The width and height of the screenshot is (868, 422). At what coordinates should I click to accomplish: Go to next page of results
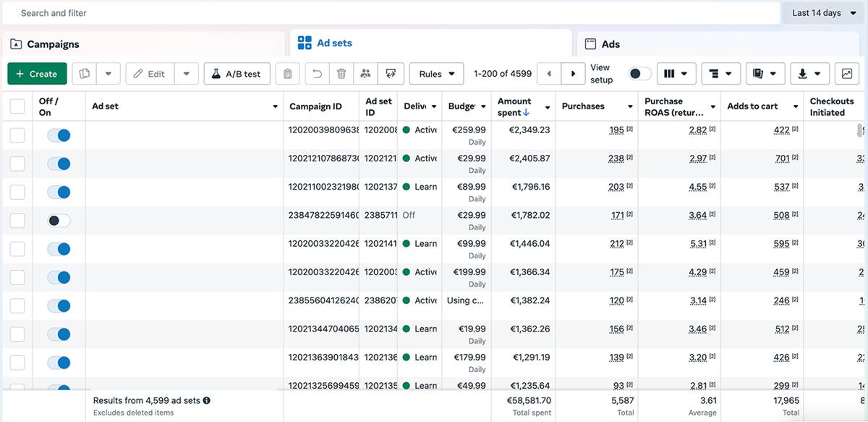(574, 74)
